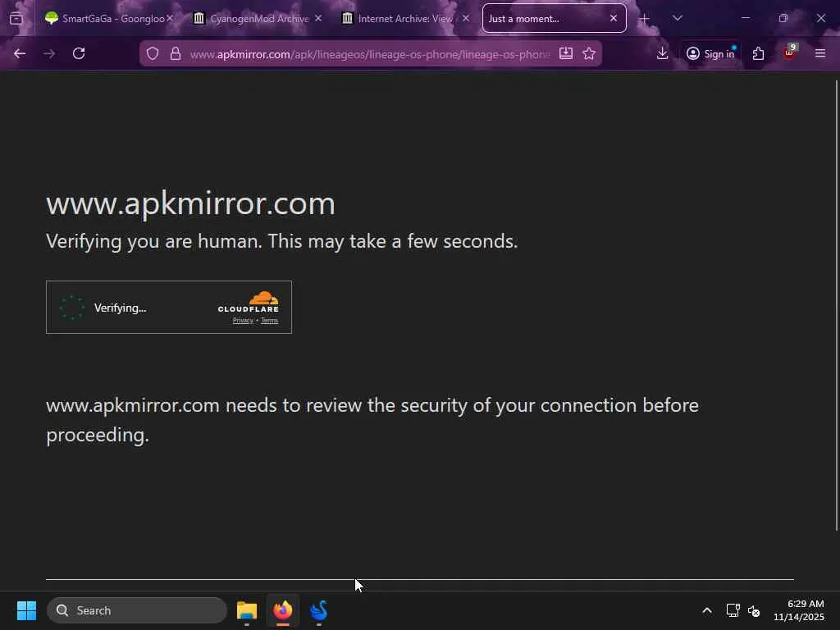Image resolution: width=840 pixels, height=630 pixels.
Task: Open uBlock Origin extension icon
Action: [790, 53]
